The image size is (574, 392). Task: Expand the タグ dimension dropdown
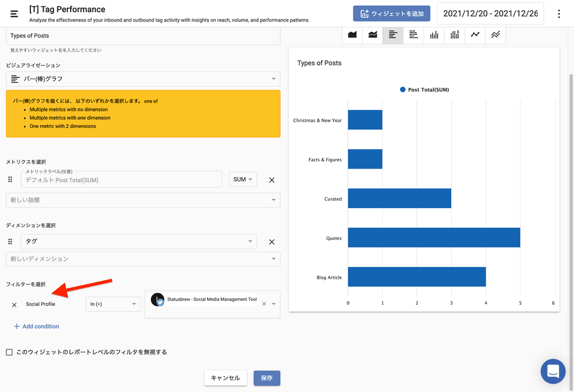pyautogui.click(x=139, y=242)
